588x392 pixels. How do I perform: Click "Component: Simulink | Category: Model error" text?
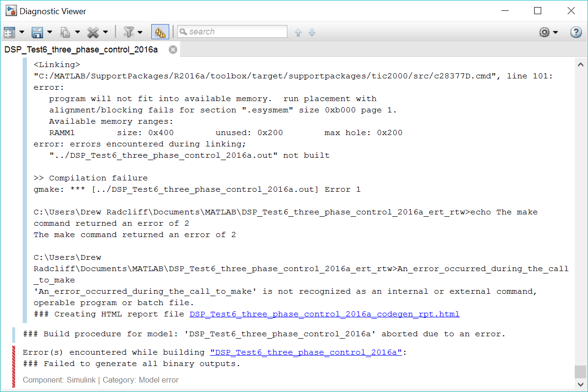tap(101, 380)
